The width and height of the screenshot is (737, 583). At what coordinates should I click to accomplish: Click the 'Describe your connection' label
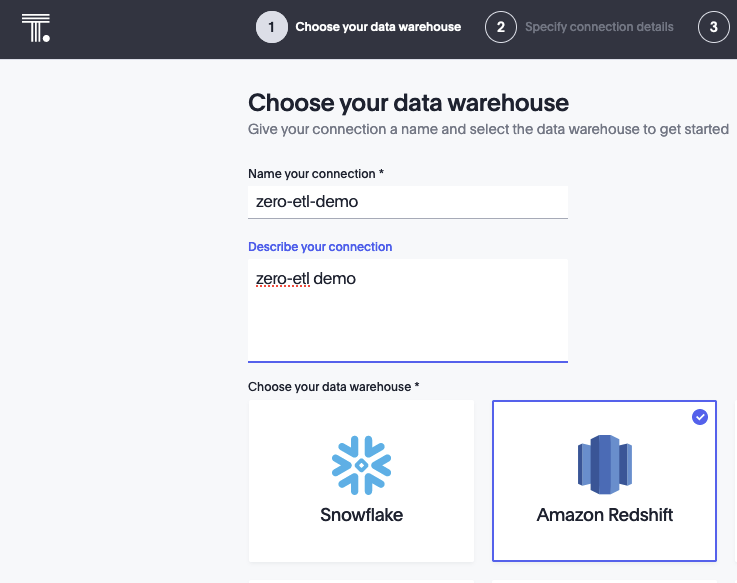coord(320,247)
